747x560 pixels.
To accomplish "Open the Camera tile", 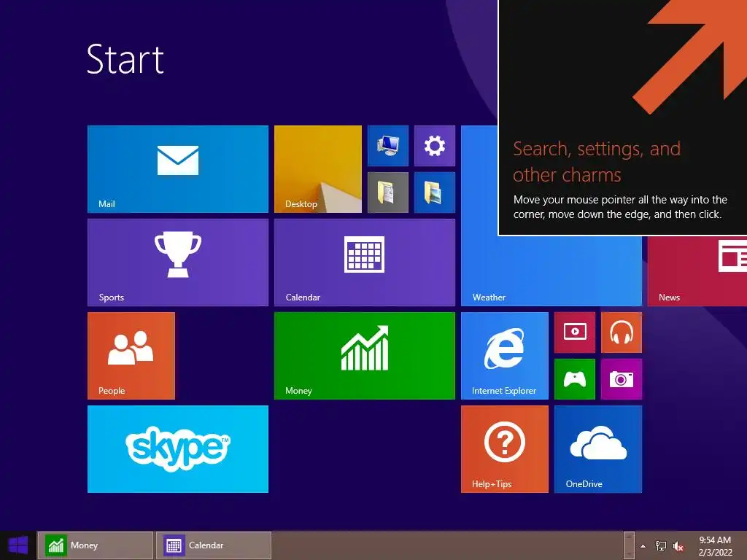I will 622,379.
